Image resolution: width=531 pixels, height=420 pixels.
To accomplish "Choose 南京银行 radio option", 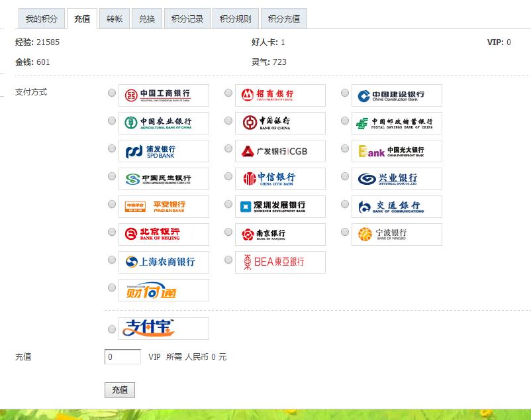I will (x=228, y=232).
